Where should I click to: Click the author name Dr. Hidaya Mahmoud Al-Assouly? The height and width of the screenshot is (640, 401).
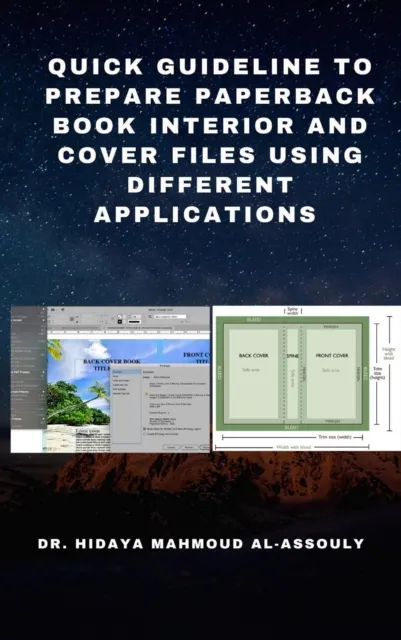click(x=201, y=544)
